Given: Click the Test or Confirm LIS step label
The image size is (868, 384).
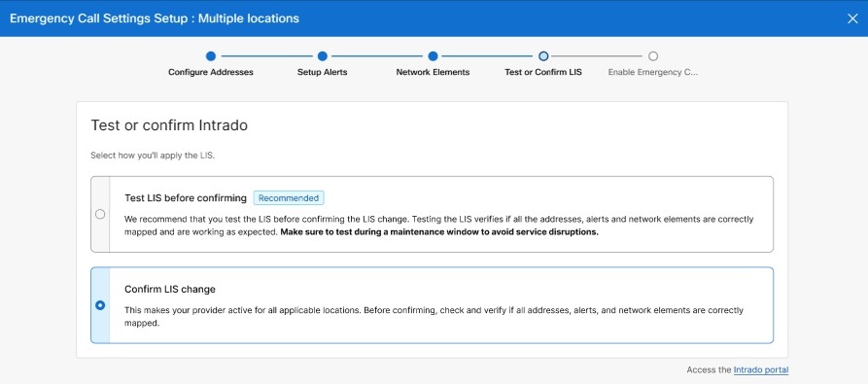Looking at the screenshot, I should coord(543,72).
